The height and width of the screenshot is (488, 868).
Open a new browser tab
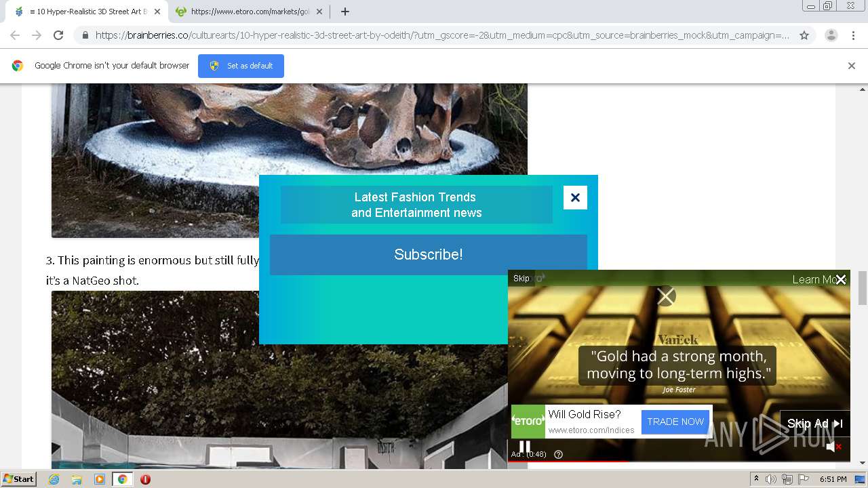coord(345,12)
